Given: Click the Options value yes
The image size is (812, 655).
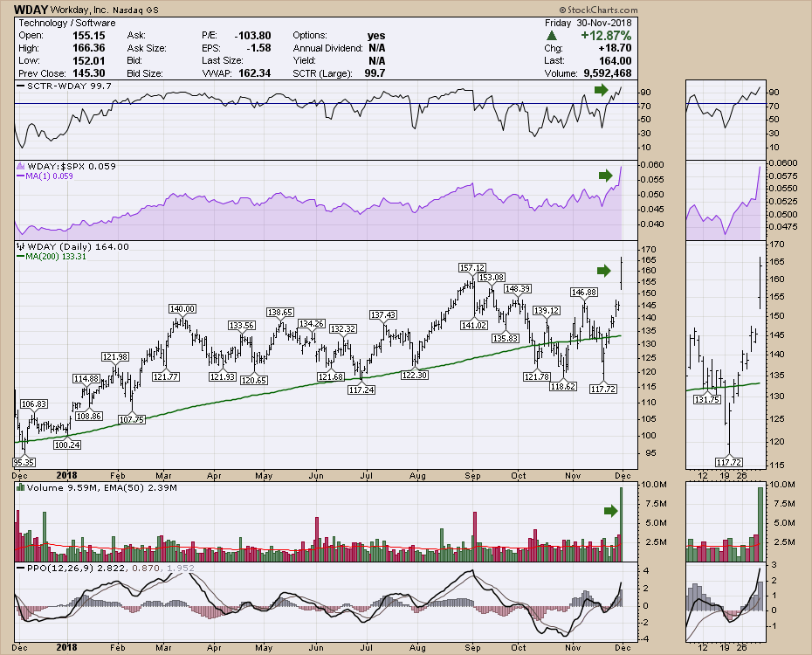Looking at the screenshot, I should coord(376,36).
